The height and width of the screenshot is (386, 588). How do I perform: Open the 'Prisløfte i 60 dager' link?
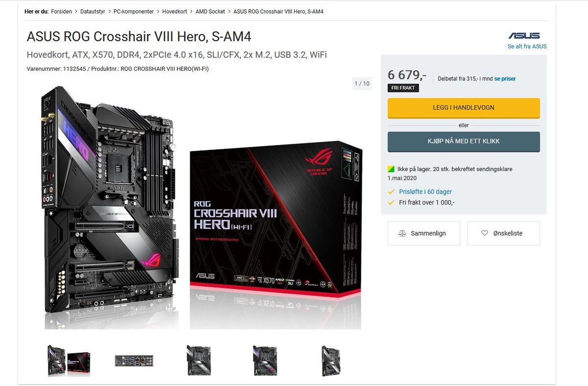425,192
